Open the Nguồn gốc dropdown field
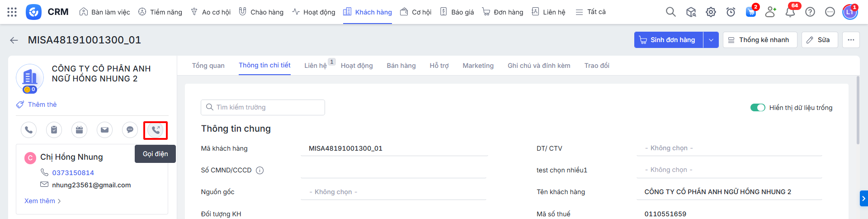The height and width of the screenshot is (219, 868). tap(393, 192)
